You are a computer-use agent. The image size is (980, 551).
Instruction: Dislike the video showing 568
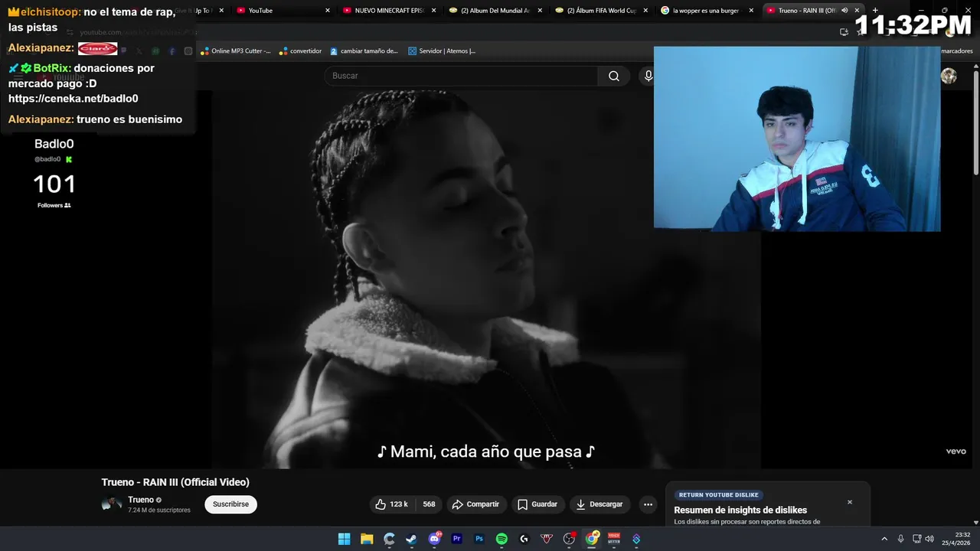(429, 504)
